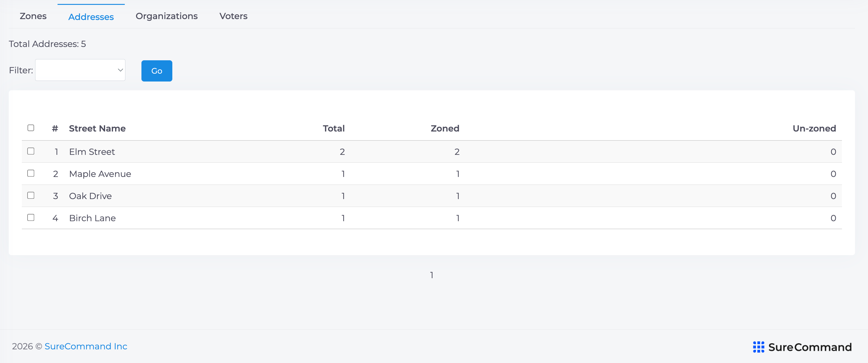Switch to the Zones tab
868x363 pixels.
[33, 16]
